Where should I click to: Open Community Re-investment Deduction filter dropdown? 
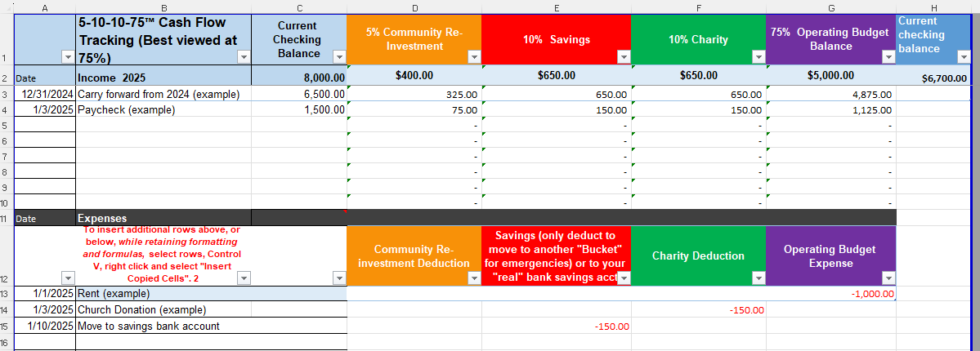[474, 278]
